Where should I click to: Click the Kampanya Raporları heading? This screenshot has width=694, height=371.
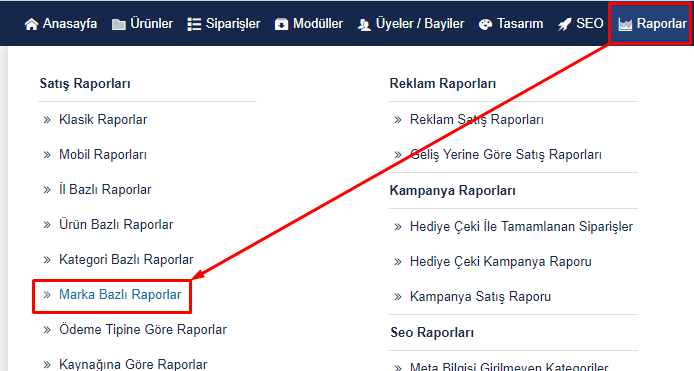(452, 191)
